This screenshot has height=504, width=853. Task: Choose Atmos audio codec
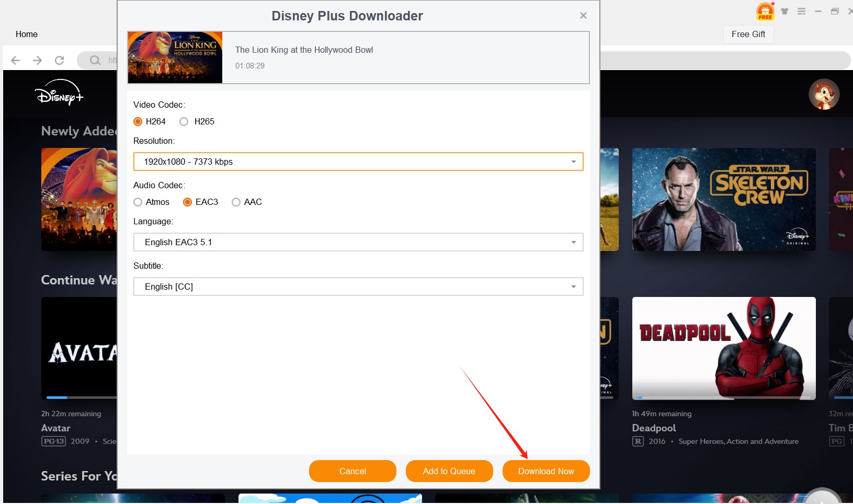[x=138, y=202]
